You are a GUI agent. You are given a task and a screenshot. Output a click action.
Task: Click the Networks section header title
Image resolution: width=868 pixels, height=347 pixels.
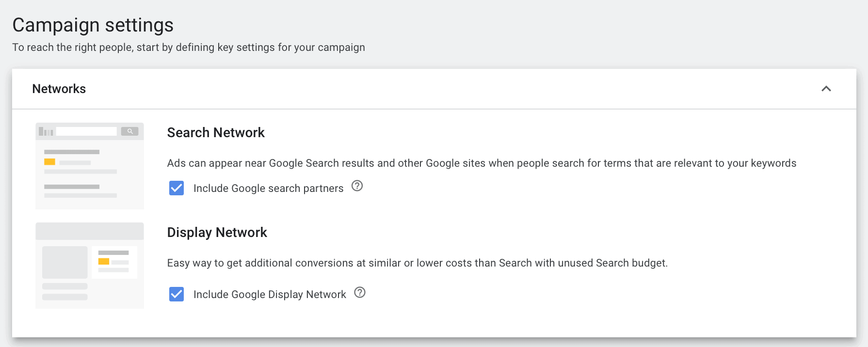(x=59, y=89)
